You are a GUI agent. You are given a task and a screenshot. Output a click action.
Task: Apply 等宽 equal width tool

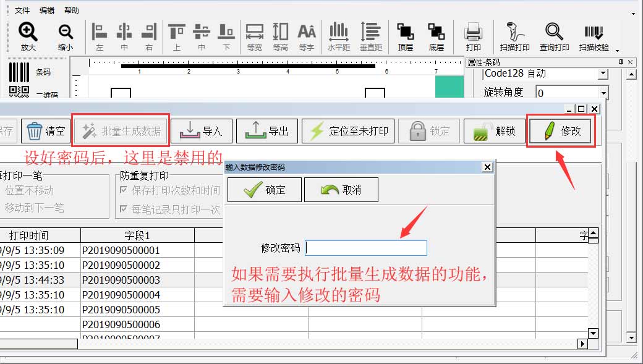pos(255,36)
